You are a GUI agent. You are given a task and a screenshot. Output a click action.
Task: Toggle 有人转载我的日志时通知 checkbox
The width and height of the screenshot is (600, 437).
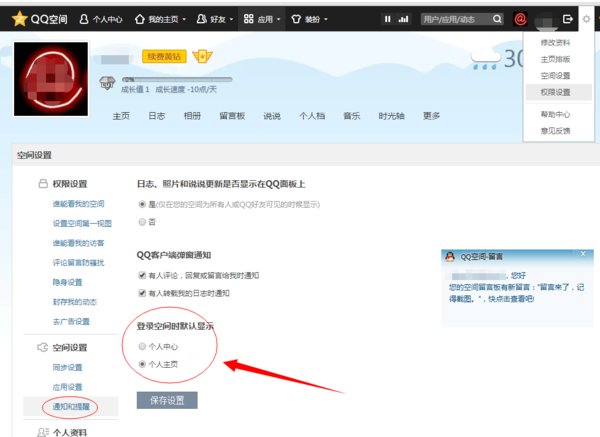tap(142, 293)
